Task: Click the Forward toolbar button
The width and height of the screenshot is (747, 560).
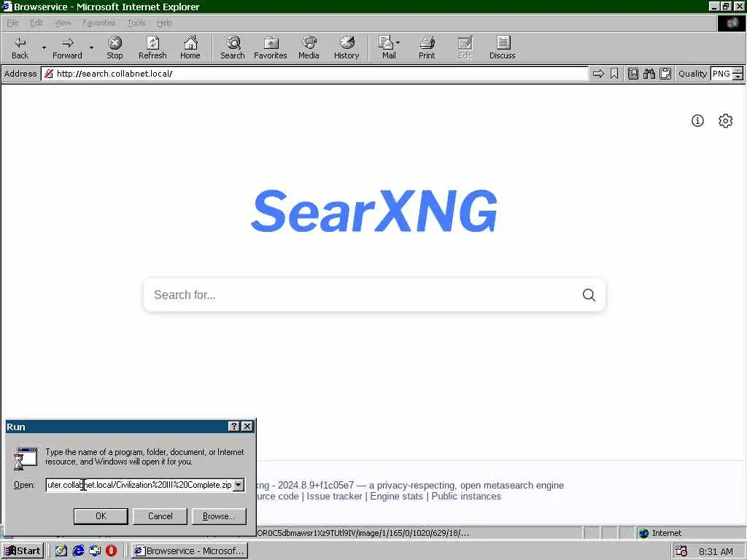Action: coord(67,47)
